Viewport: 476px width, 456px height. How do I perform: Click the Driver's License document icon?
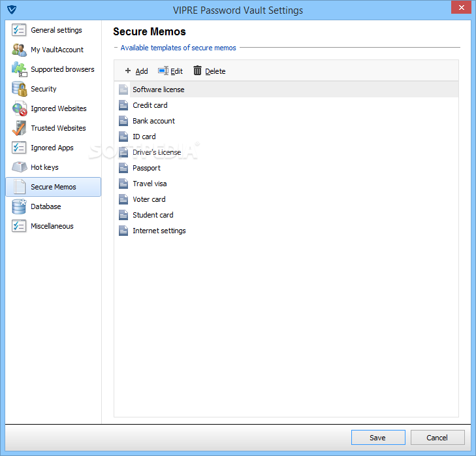[123, 152]
